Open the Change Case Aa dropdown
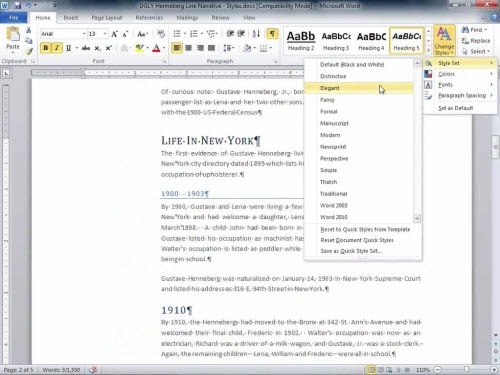 142,34
